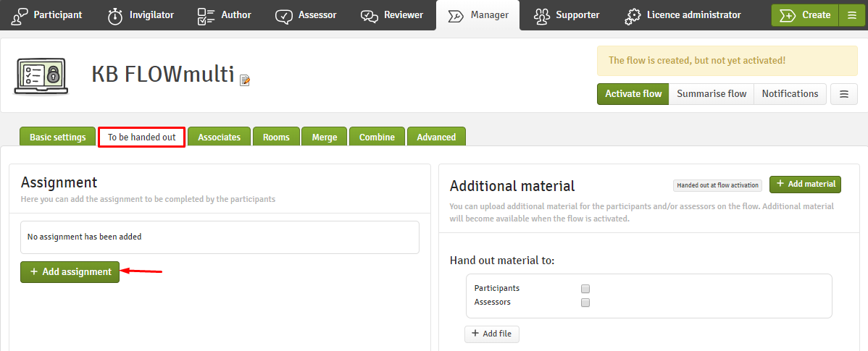The width and height of the screenshot is (868, 351).
Task: Click the Invigilator stopwatch icon
Action: click(115, 15)
